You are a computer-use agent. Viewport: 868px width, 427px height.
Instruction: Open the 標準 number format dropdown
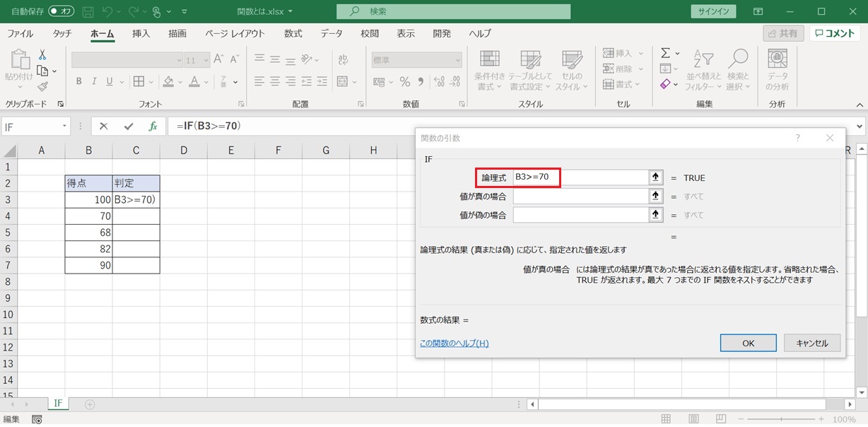click(457, 60)
